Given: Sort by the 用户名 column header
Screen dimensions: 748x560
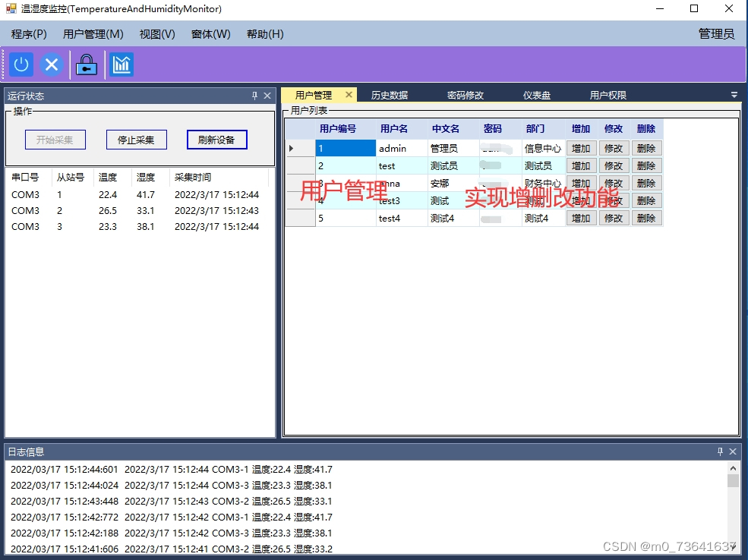Looking at the screenshot, I should pos(402,129).
